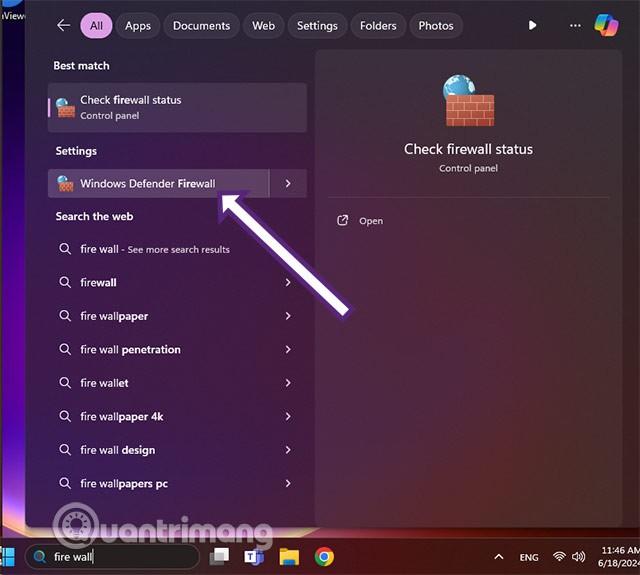Expand the 'firewall' web suggestion chevron
Viewport: 640px width, 575px height.
[x=288, y=283]
